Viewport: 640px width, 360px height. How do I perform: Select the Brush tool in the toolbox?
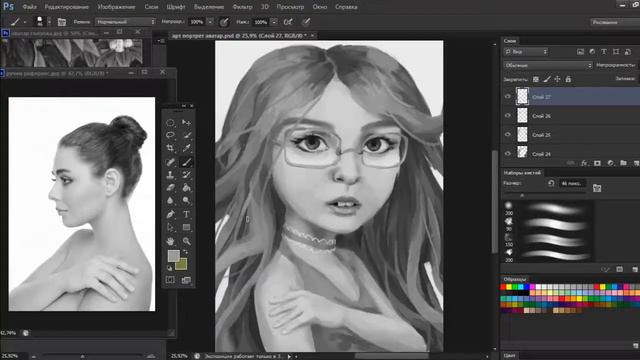click(x=187, y=162)
